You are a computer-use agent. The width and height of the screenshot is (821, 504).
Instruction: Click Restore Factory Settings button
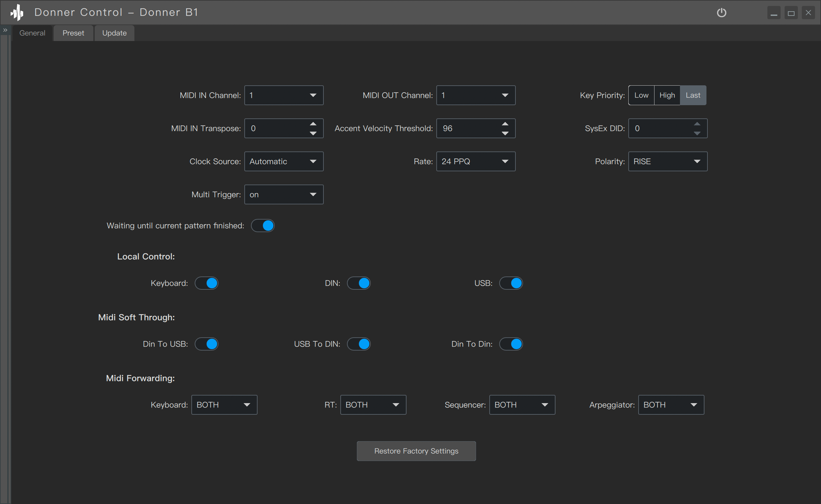pos(416,451)
